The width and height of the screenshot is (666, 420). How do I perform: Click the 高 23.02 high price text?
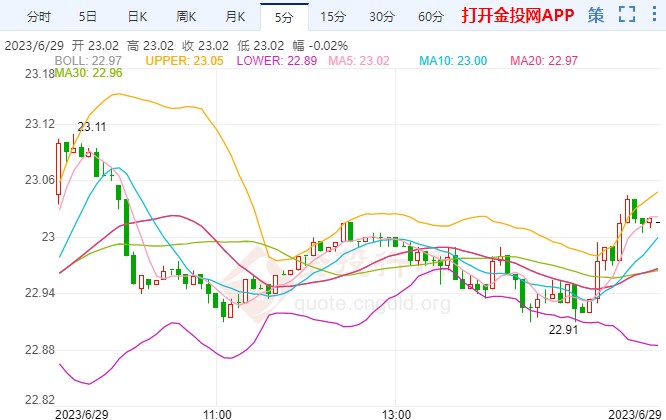click(x=150, y=45)
